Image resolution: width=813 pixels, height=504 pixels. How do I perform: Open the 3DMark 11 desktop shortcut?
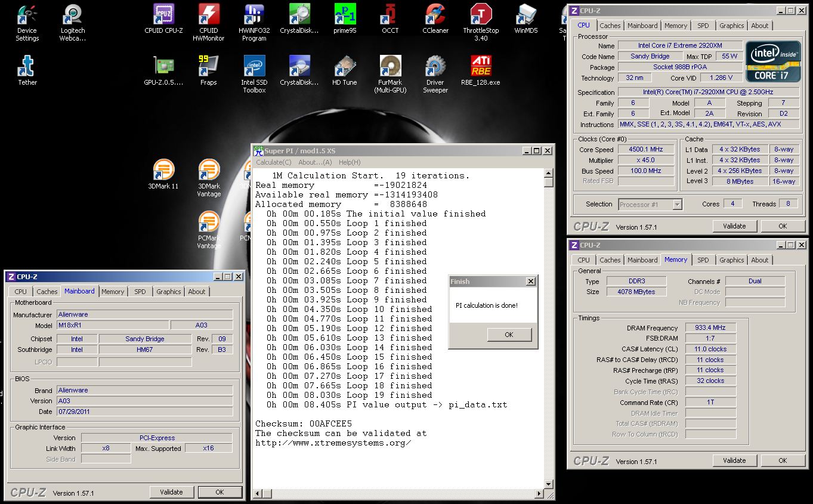click(x=163, y=174)
